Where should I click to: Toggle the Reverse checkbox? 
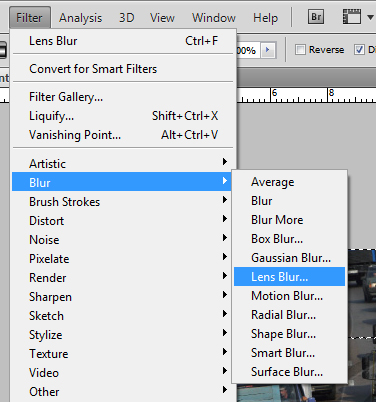coord(300,50)
